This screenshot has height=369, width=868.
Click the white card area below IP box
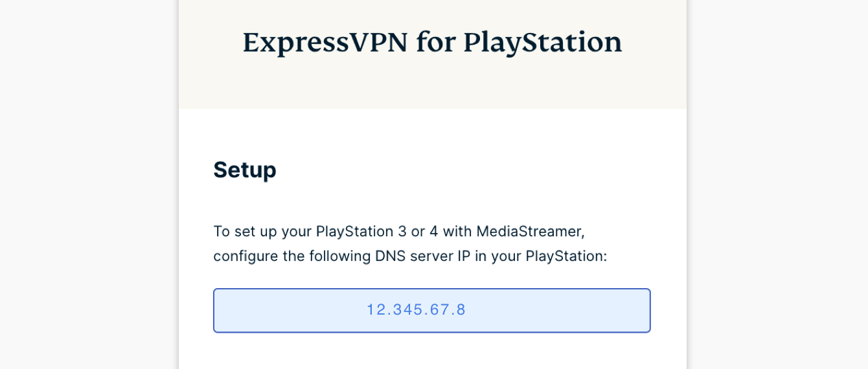[432, 353]
